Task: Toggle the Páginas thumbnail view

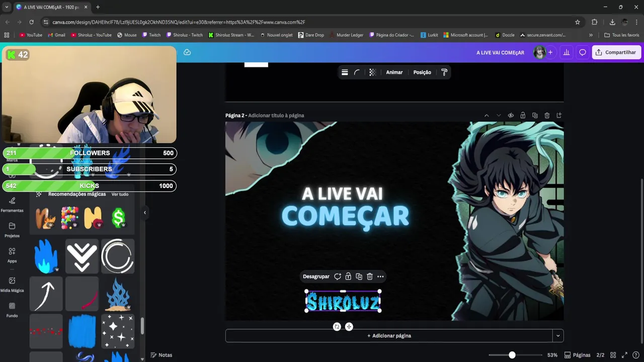Action: click(577, 355)
